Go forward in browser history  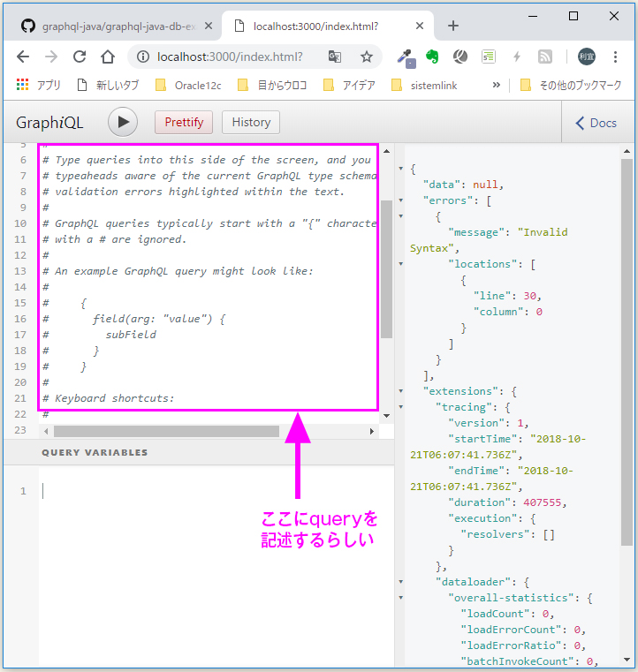[x=51, y=57]
